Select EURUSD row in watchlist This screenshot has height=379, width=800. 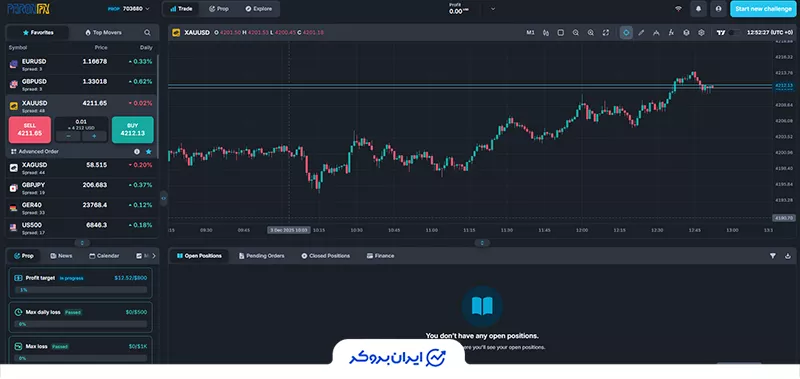(81, 64)
